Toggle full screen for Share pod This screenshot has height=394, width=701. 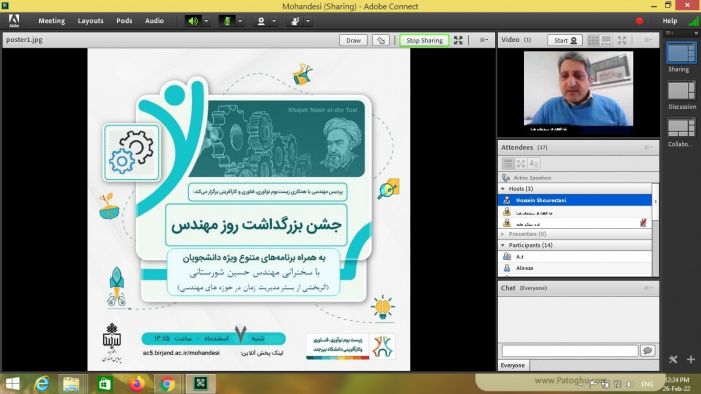click(x=458, y=40)
